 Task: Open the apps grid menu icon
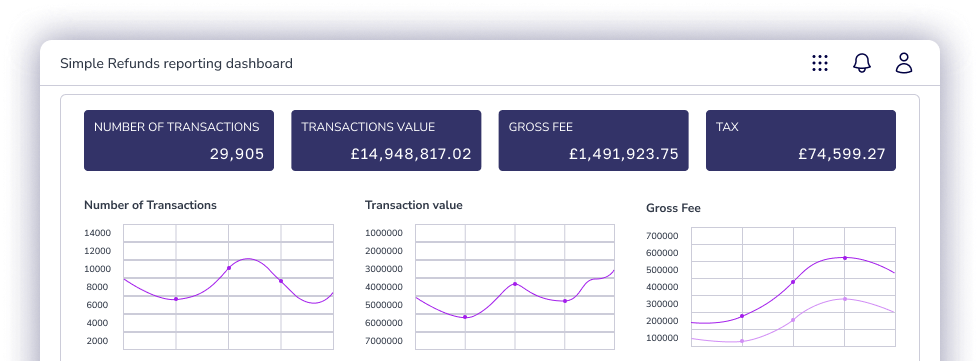pyautogui.click(x=819, y=63)
